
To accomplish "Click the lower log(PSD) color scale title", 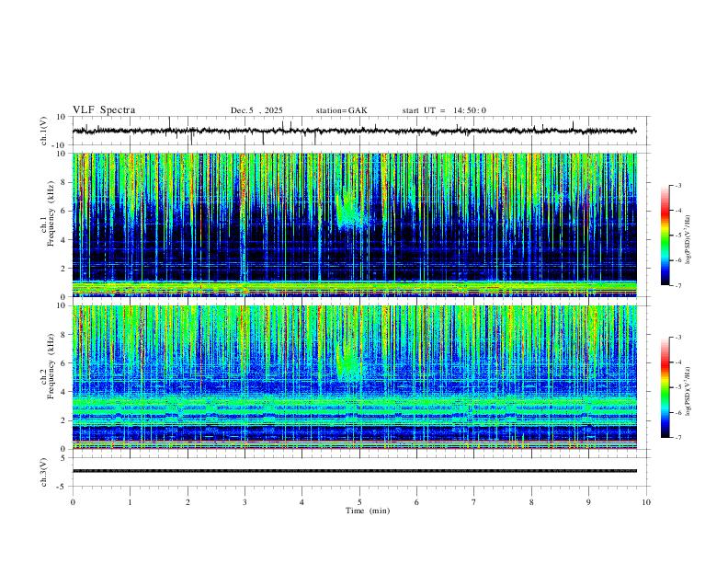I will (x=688, y=391).
